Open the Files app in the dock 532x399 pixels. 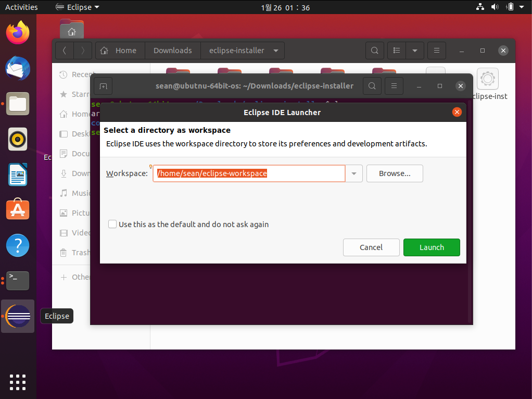(18, 104)
